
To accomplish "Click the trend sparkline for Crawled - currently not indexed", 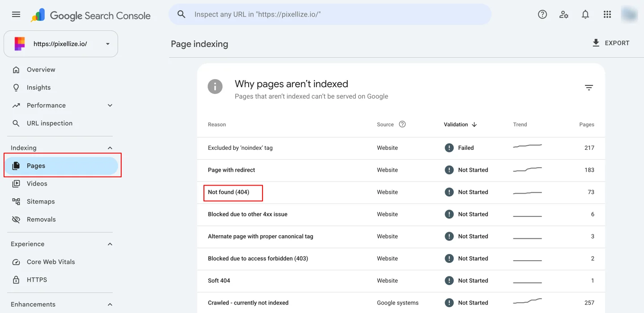I will (x=527, y=301).
